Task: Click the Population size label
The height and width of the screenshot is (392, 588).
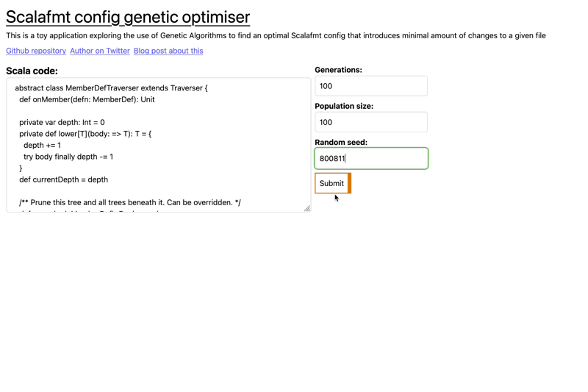Action: coord(344,106)
